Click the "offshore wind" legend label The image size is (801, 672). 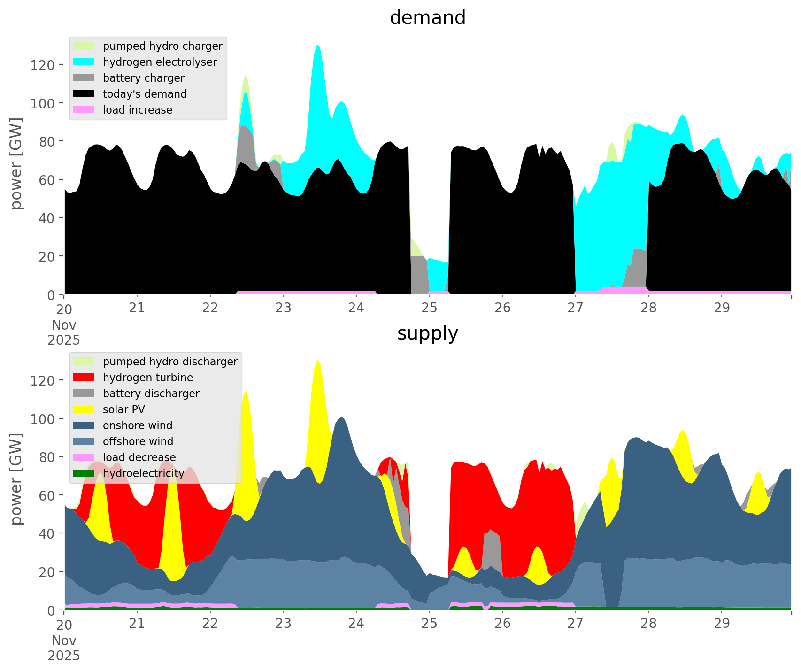(x=138, y=441)
